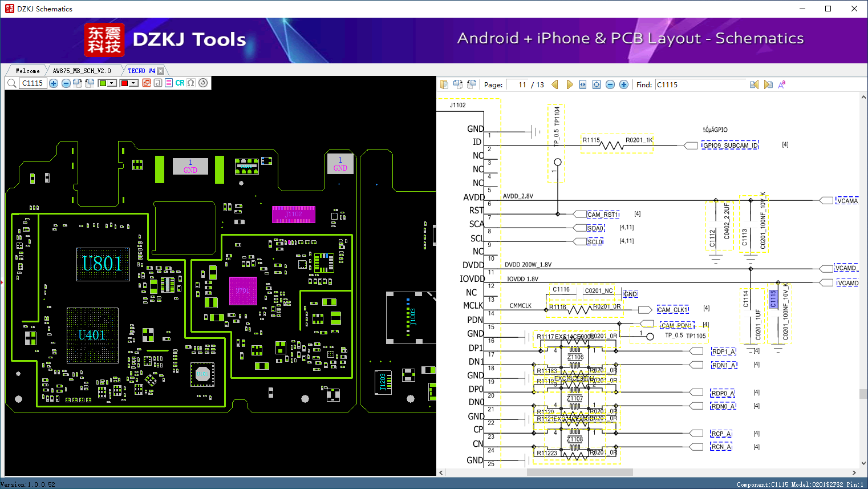The image size is (868, 489).
Task: Open the AW875_MB_SCH_V2.0 tab
Action: (x=82, y=71)
